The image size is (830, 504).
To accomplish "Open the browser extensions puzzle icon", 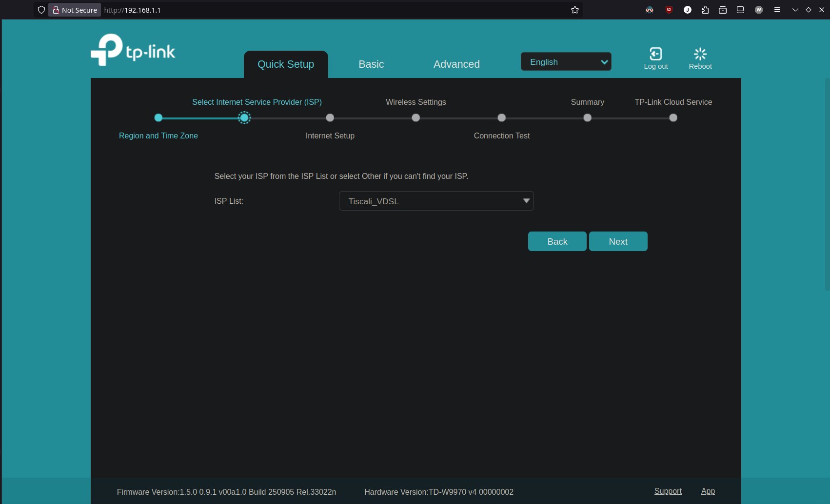I will (x=705, y=10).
